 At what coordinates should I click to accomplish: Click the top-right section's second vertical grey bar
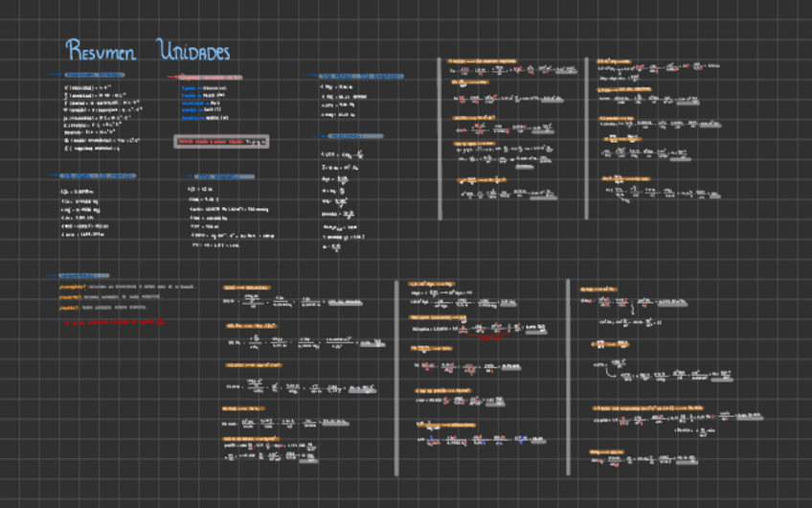click(586, 138)
